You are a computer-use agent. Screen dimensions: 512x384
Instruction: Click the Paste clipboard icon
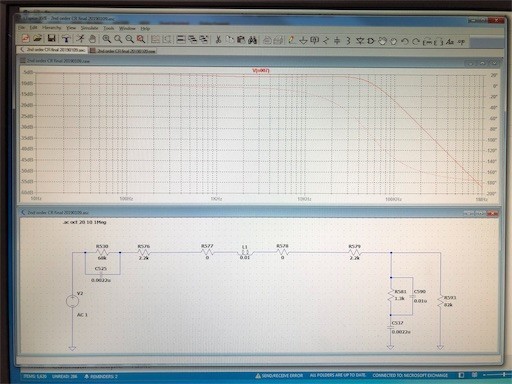click(x=241, y=40)
